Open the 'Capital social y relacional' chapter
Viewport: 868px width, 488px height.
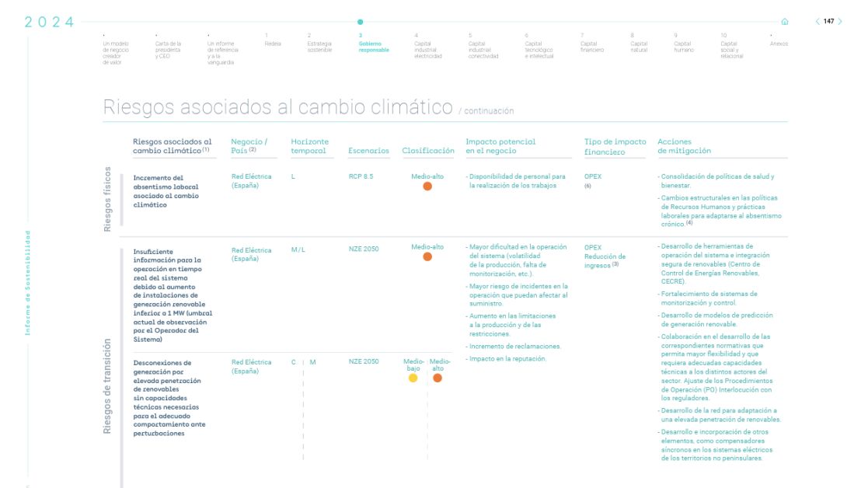[731, 50]
